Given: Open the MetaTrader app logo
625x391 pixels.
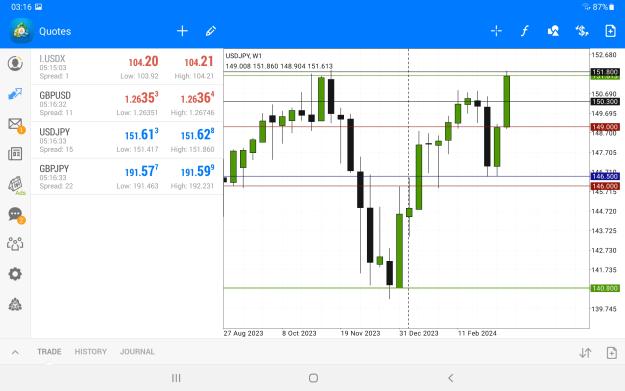Looking at the screenshot, I should point(21,31).
